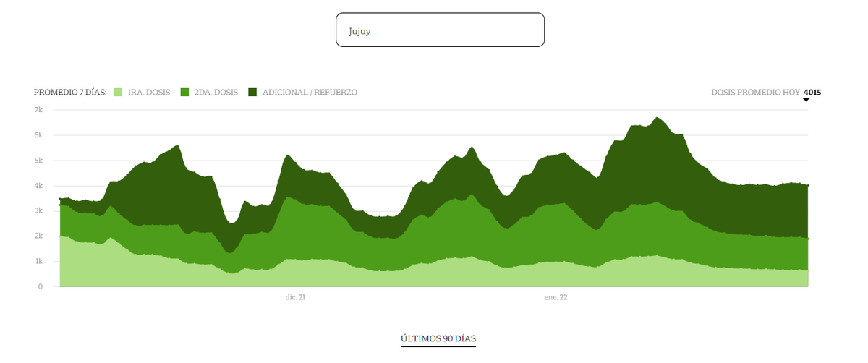
Task: Toggle the 2DA. DOSIS legend label
Action: point(215,93)
